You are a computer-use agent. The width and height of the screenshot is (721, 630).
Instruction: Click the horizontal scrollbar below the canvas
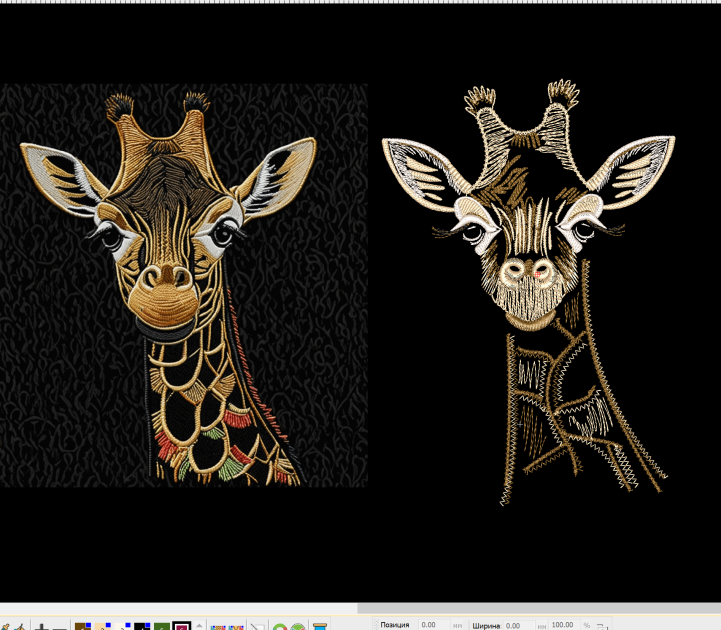pos(539,608)
